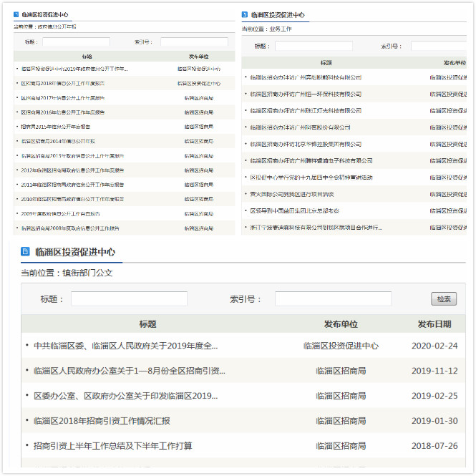This screenshot has height=476, width=476.
Task: Click the 发布日期 column header
Action: click(434, 324)
